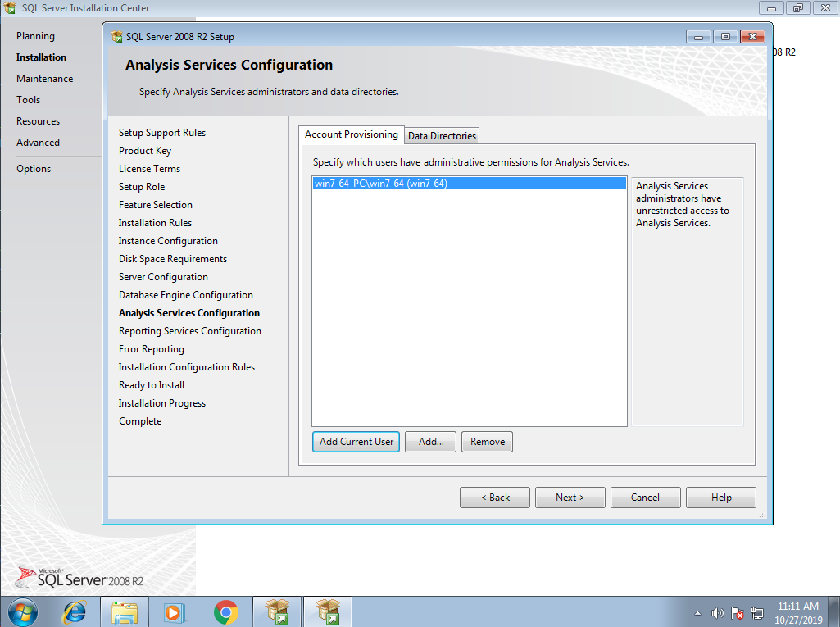This screenshot has height=627, width=840.
Task: Click the Disk Space Requirements step
Action: coord(172,259)
